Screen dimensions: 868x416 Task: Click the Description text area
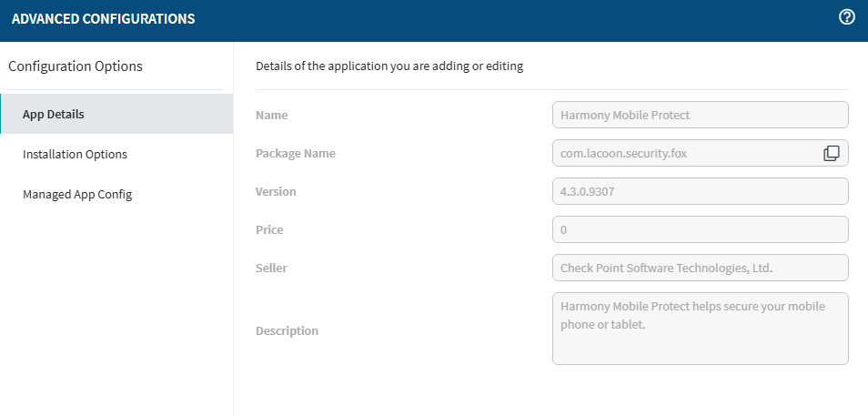(701, 329)
